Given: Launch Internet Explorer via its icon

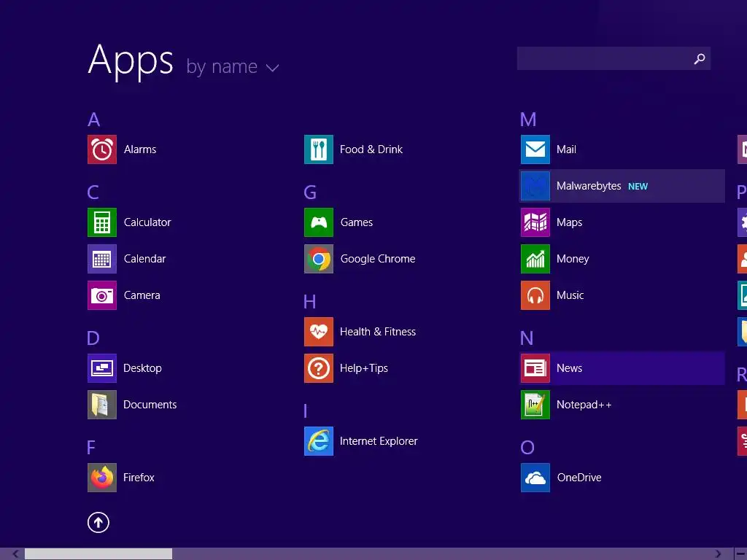Looking at the screenshot, I should point(319,441).
